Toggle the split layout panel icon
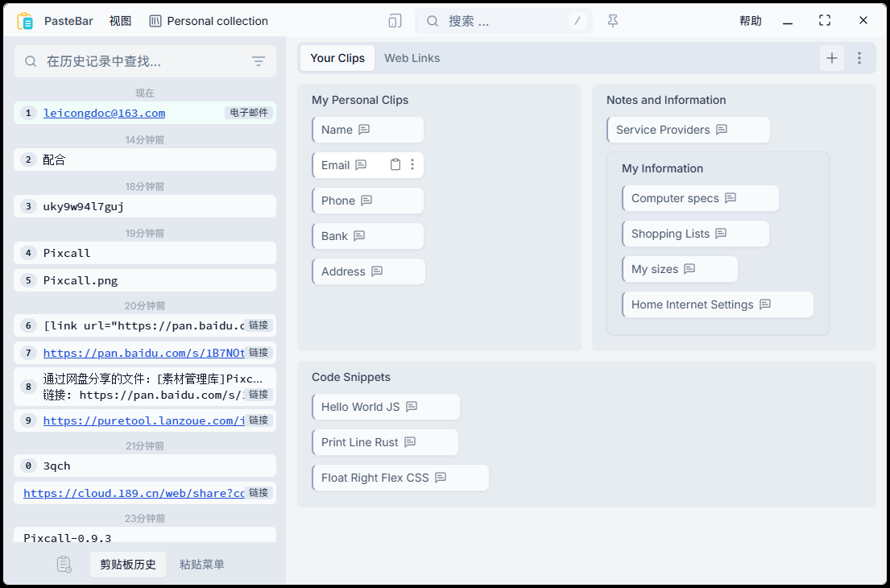Image resolution: width=890 pixels, height=588 pixels. 395,21
